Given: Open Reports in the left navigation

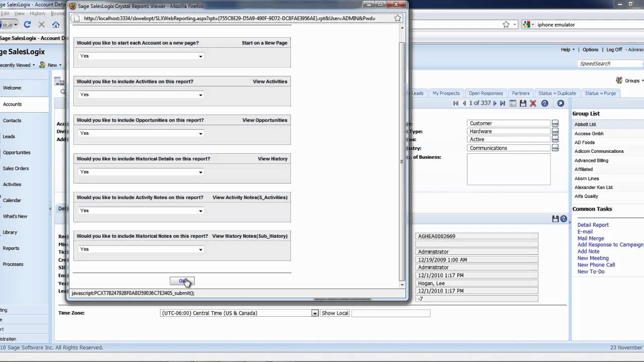Looking at the screenshot, I should pyautogui.click(x=11, y=248).
